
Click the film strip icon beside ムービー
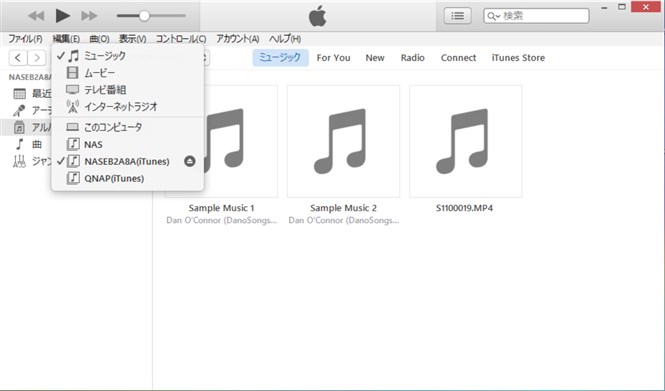tap(73, 73)
